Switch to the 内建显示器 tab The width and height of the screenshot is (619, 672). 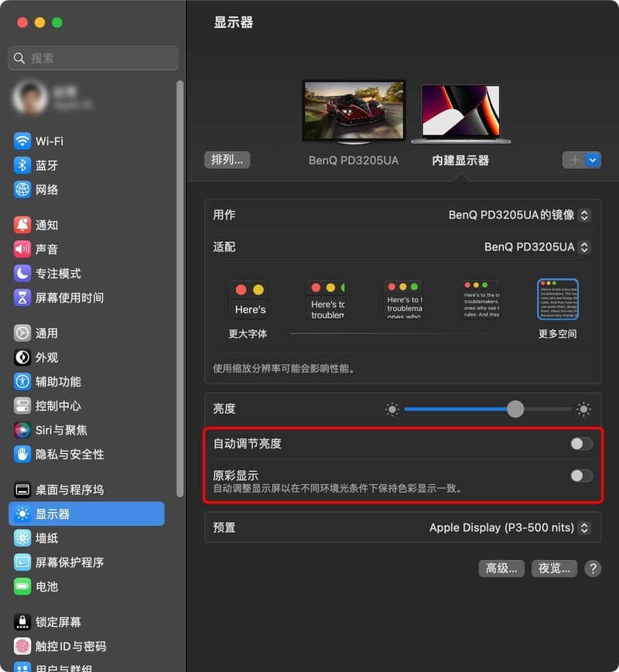[x=462, y=160]
